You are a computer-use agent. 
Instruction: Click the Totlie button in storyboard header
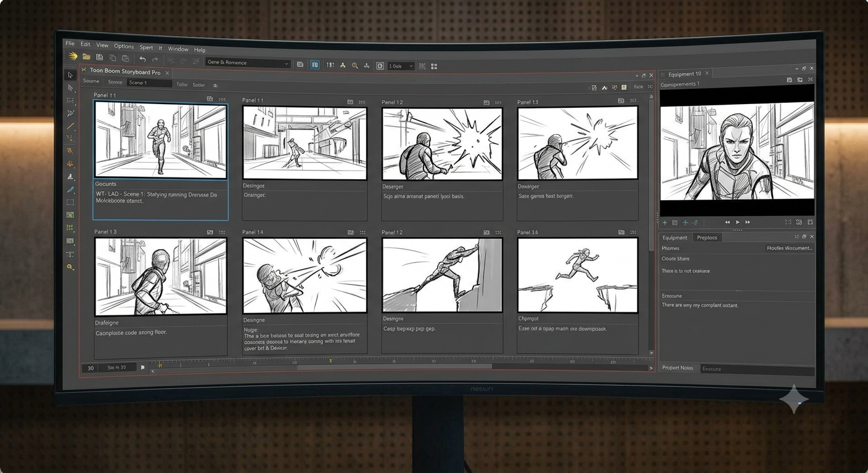[182, 84]
